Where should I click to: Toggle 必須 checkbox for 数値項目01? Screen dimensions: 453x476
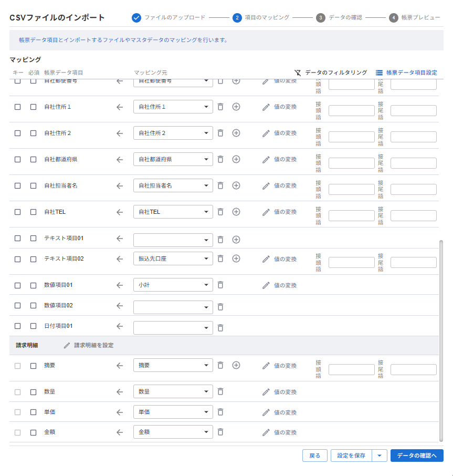33,285
